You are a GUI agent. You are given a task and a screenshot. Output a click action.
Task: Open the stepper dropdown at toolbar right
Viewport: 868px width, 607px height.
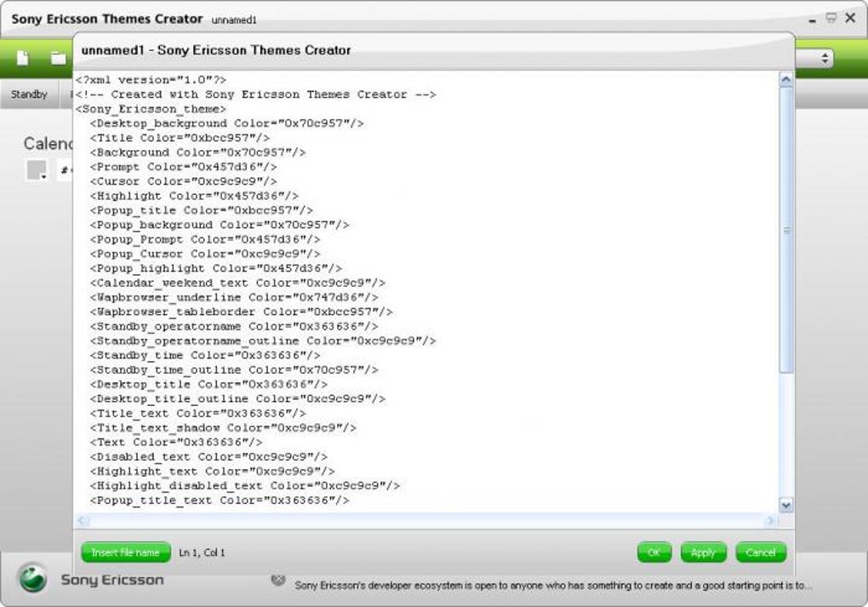click(x=825, y=58)
